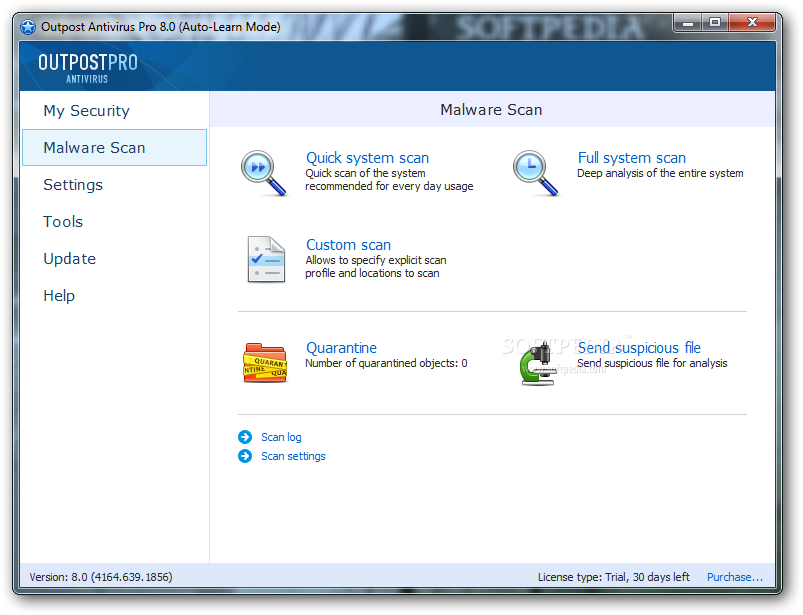Click 'profile and locations to scan' text
Image resolution: width=803 pixels, height=615 pixels.
click(x=372, y=273)
